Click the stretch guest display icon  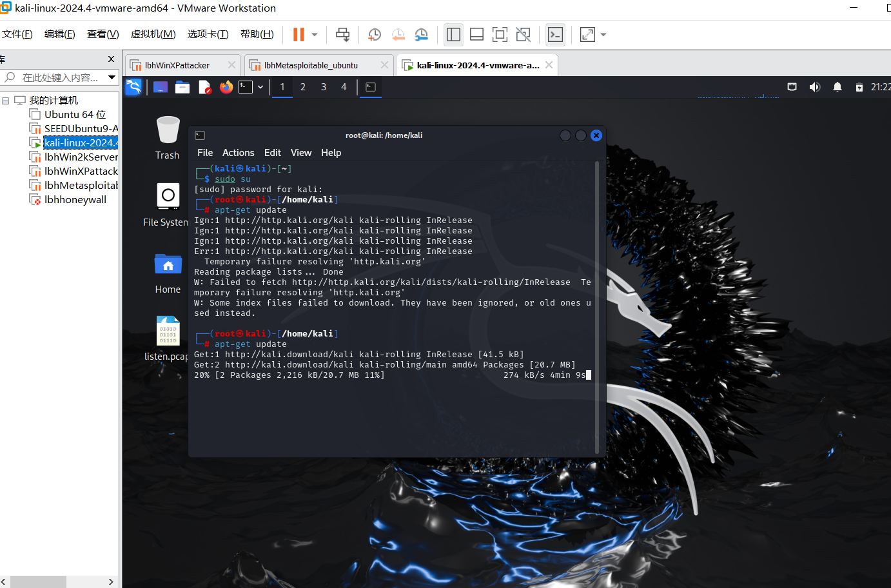point(587,35)
